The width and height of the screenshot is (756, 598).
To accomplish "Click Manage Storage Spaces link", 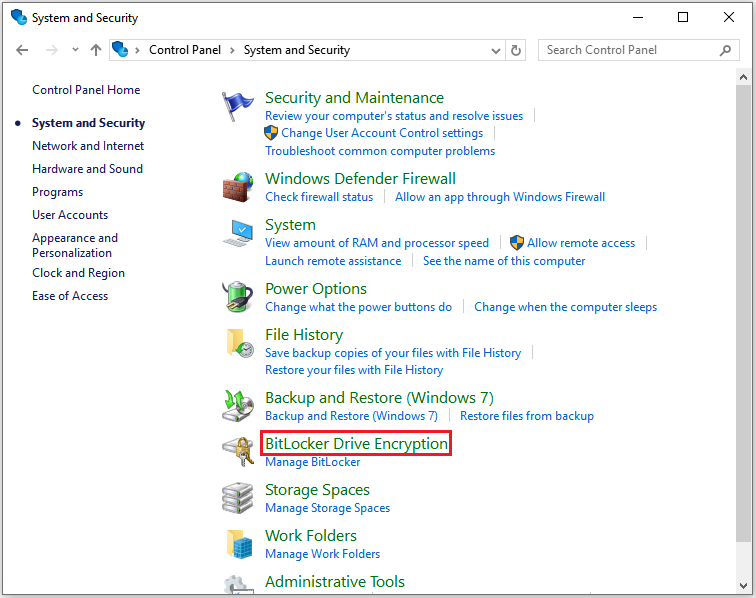I will [x=327, y=508].
